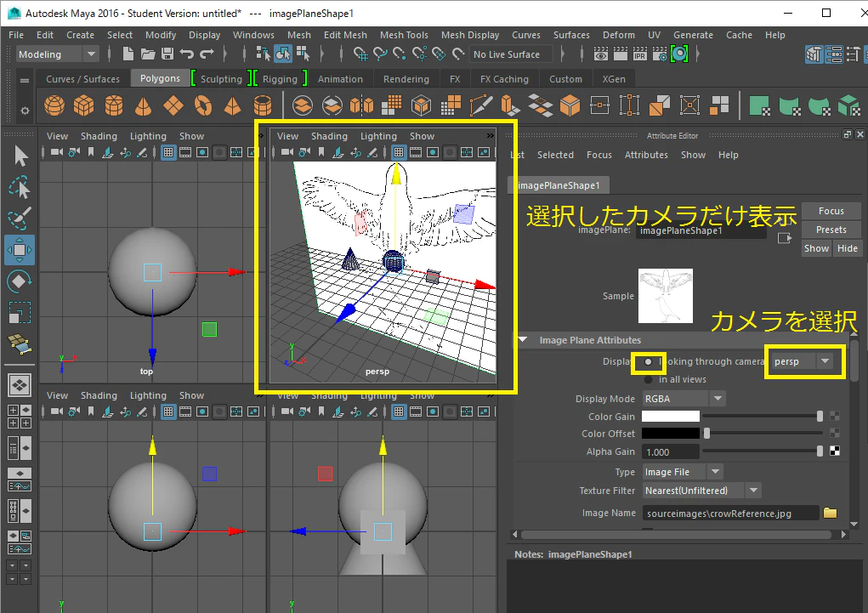Click the Show button beside Hide

pyautogui.click(x=816, y=248)
